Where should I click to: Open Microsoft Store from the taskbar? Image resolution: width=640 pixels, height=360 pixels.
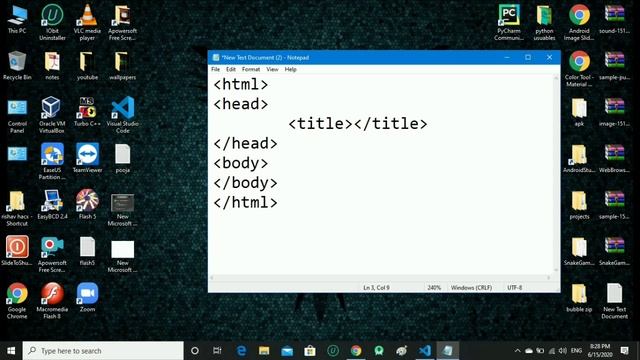(310, 351)
